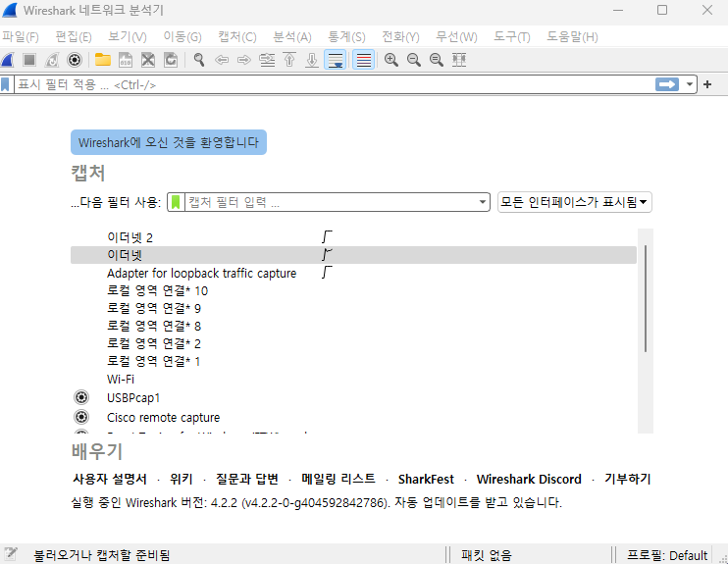This screenshot has width=728, height=564.
Task: Toggle packet list coloring rules button
Action: [364, 60]
